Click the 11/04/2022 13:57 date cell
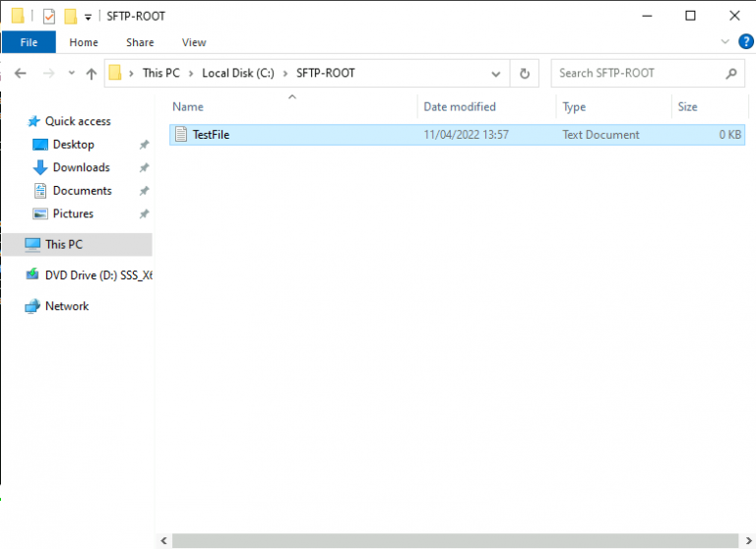This screenshot has height=549, width=756. 466,135
